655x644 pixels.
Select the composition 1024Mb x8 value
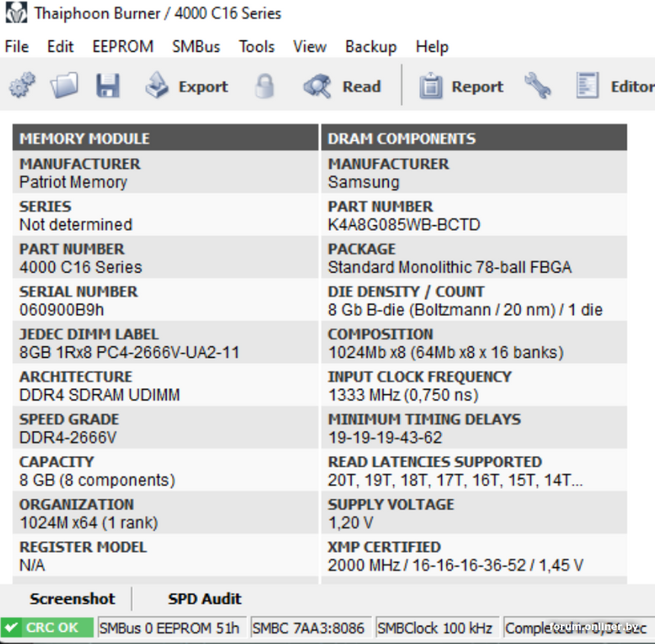pyautogui.click(x=445, y=352)
